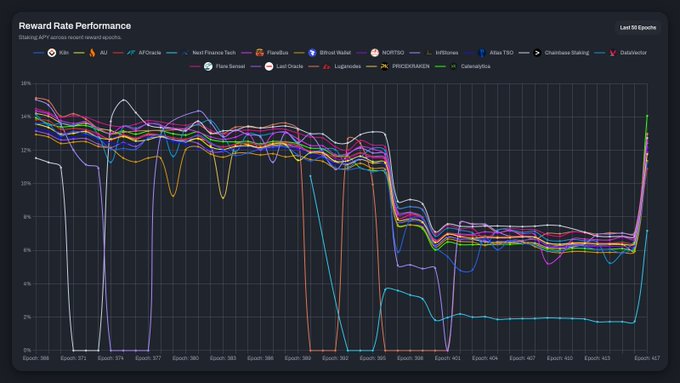
Task: Click the Catenalytica green icon in legend
Action: [453, 66]
